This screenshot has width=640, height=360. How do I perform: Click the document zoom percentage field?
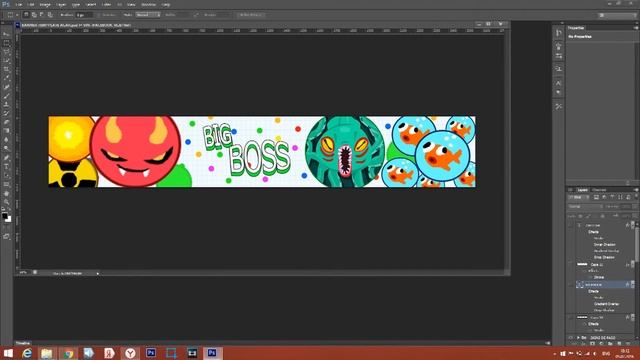pyautogui.click(x=23, y=273)
